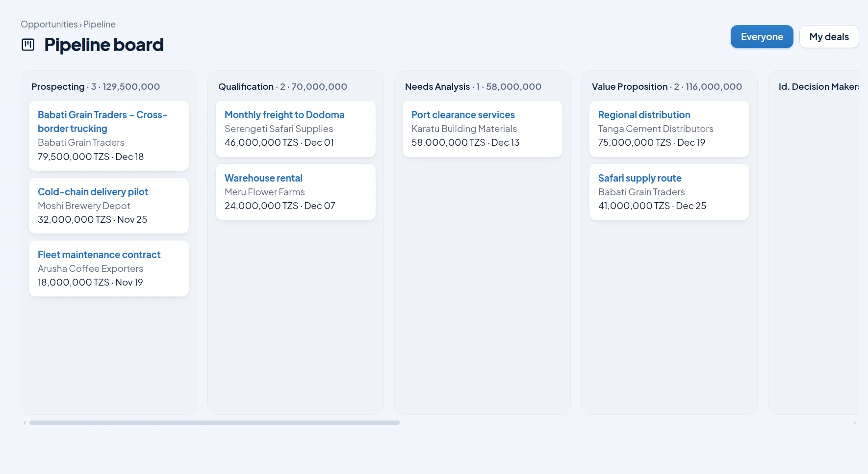
Task: Click '46,000,000 TZS · Dec 01' amount line
Action: pos(279,142)
